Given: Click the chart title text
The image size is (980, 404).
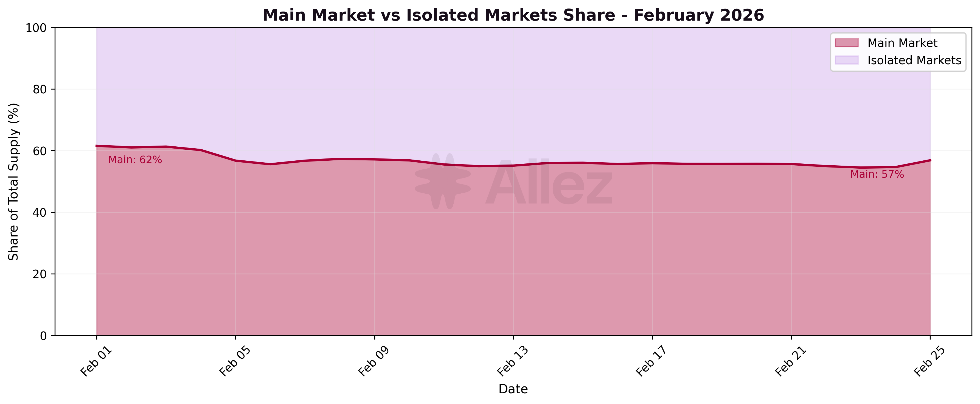Looking at the screenshot, I should tap(513, 15).
